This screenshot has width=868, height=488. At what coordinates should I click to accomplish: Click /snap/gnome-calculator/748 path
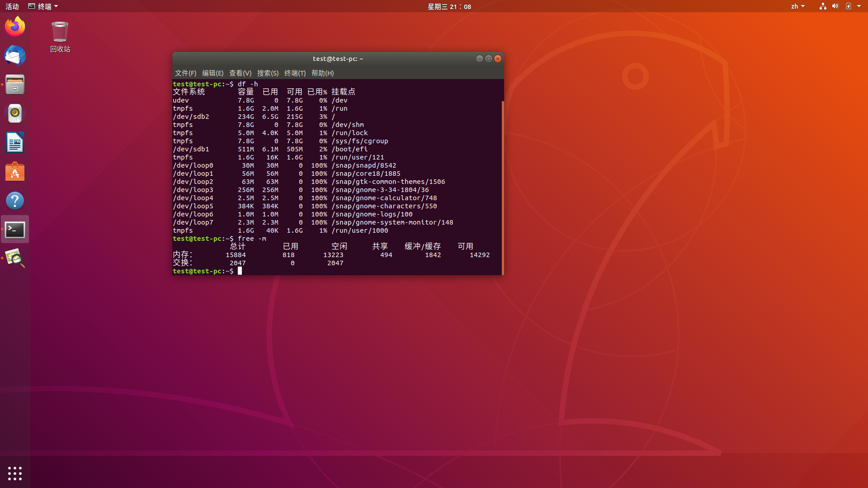point(384,198)
